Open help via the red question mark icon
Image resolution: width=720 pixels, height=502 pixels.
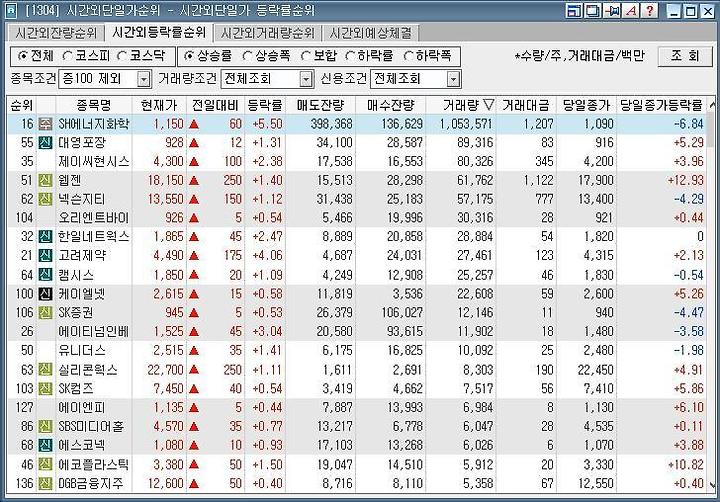tap(649, 11)
